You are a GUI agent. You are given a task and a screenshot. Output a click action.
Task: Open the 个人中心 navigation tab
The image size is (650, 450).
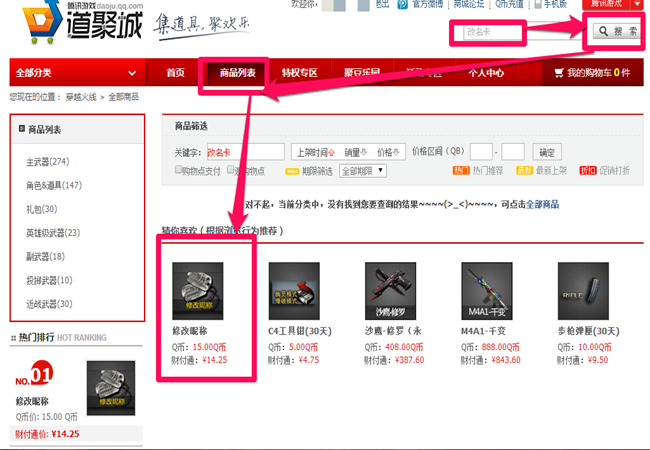486,73
